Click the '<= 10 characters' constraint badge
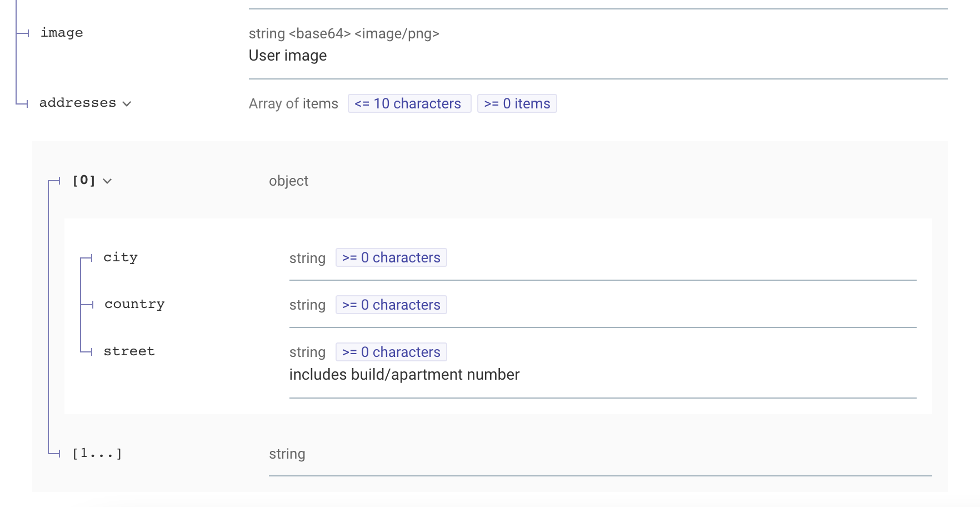980x507 pixels. pyautogui.click(x=409, y=104)
